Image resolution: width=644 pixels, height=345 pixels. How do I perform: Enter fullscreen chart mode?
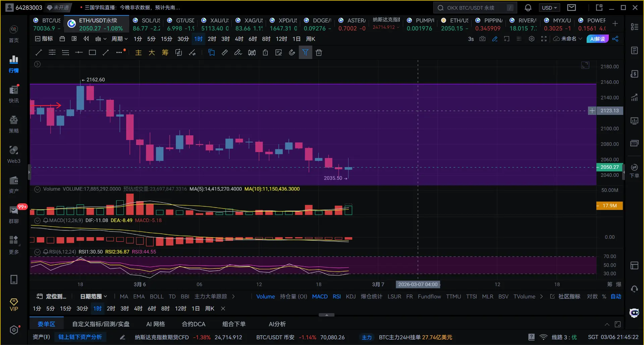click(x=544, y=39)
